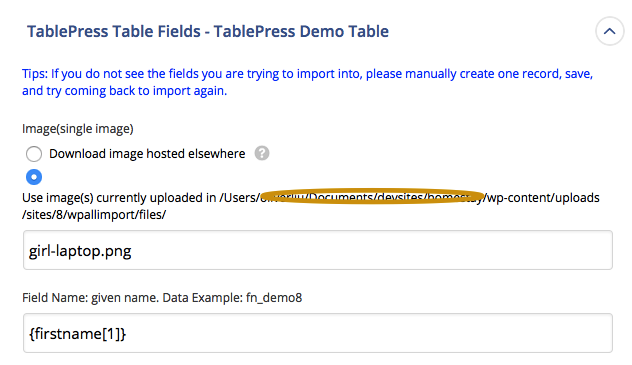Screen dimensions: 632x365
Task: Click the '/wp-content/uploads' path text
Action: tap(541, 198)
